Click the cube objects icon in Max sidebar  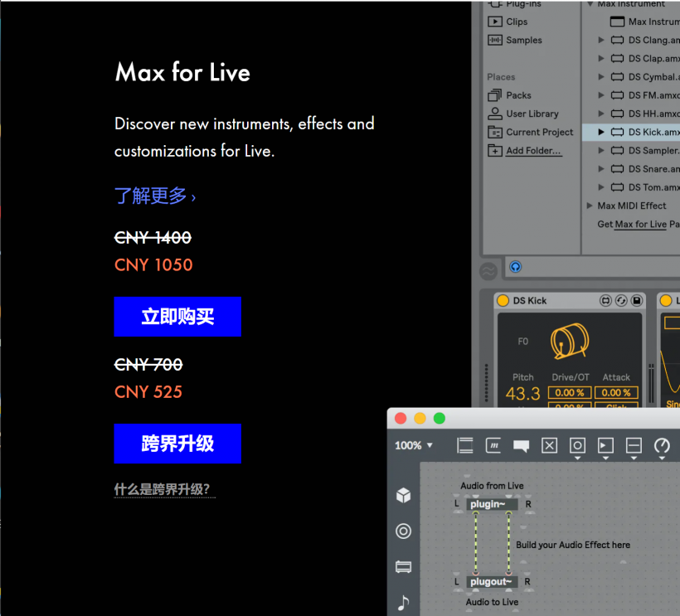(x=403, y=495)
